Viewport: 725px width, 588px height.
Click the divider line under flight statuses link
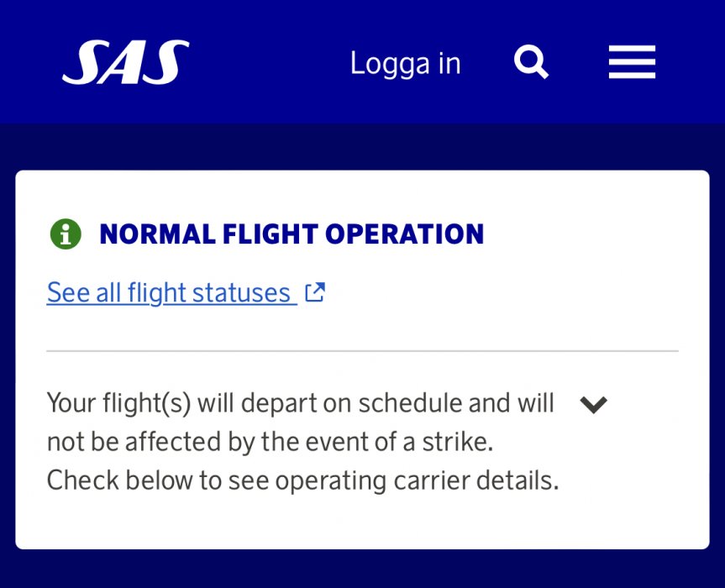pyautogui.click(x=362, y=351)
